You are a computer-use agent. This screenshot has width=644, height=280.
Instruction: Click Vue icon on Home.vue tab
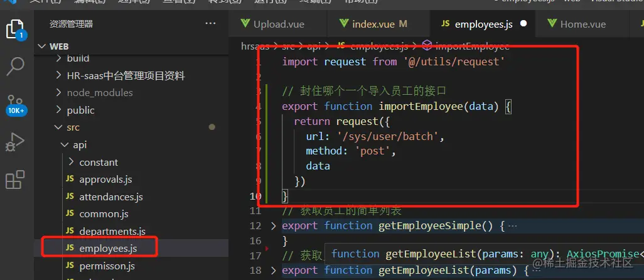click(552, 23)
